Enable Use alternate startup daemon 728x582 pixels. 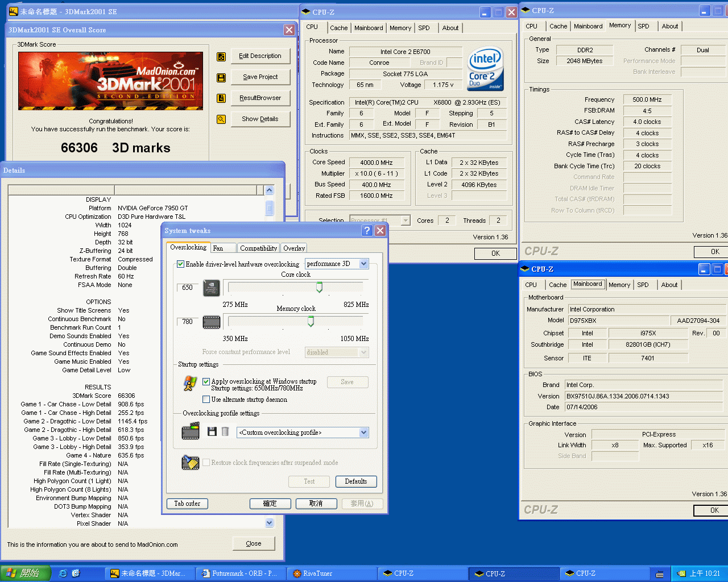coord(206,400)
